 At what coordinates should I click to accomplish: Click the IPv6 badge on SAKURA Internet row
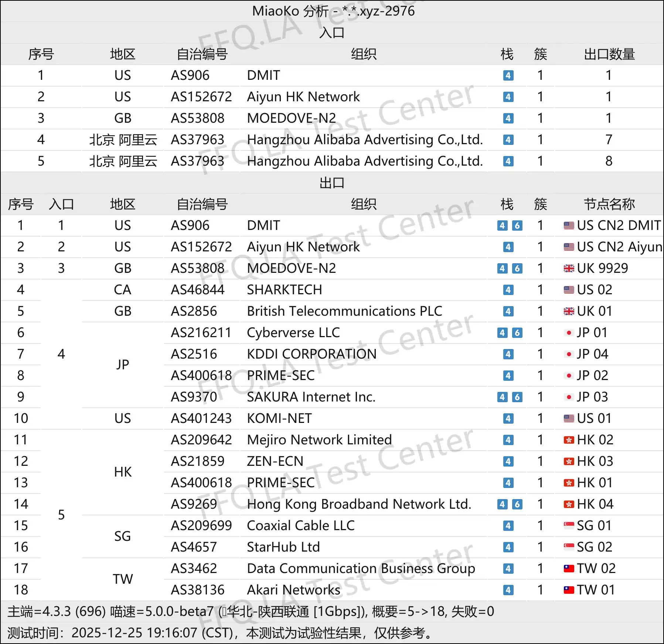point(518,397)
